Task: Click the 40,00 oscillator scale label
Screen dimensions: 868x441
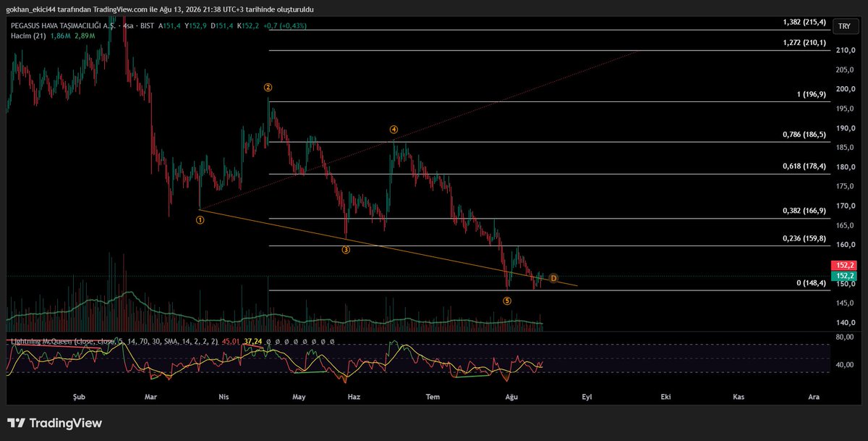Action: 845,365
